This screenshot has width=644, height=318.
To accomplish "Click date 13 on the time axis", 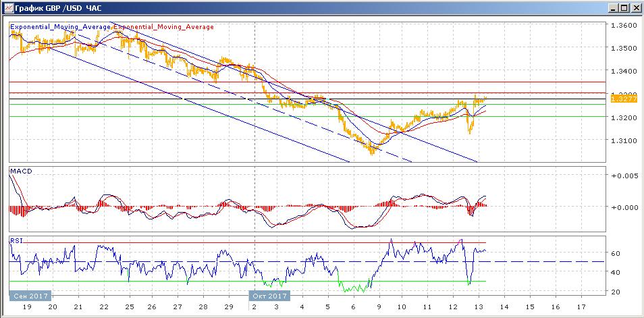I will (478, 306).
